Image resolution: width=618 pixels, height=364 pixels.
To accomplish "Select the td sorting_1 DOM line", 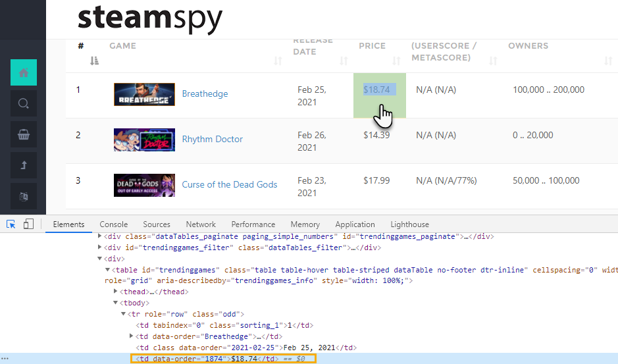I will point(224,325).
